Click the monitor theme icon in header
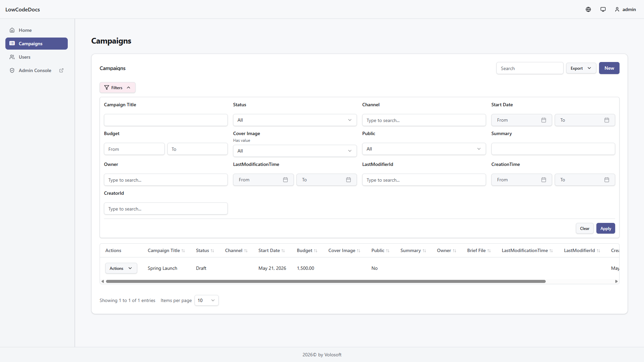 (603, 9)
